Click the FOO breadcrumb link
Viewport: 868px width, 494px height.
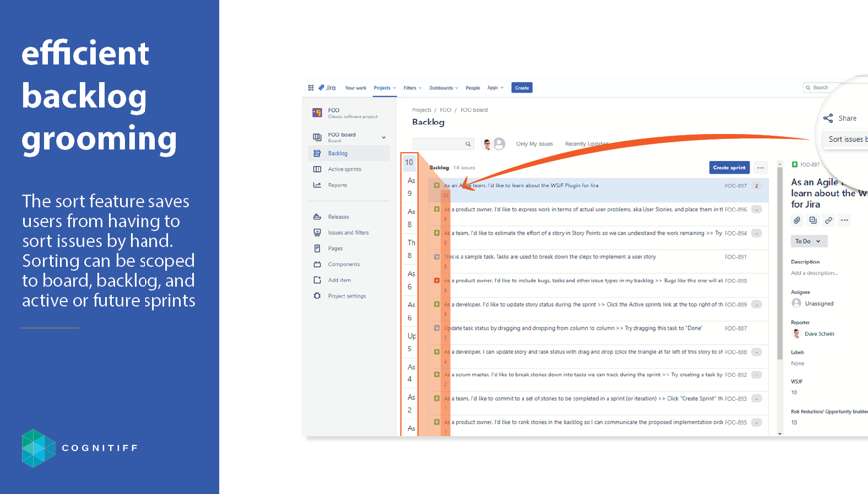[x=446, y=110]
